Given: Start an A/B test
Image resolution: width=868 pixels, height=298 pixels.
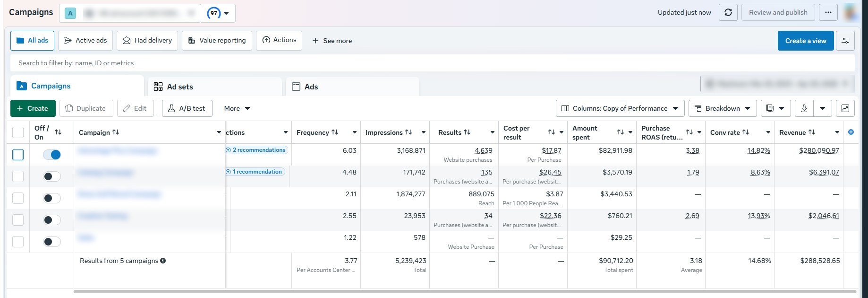Looking at the screenshot, I should pos(187,108).
